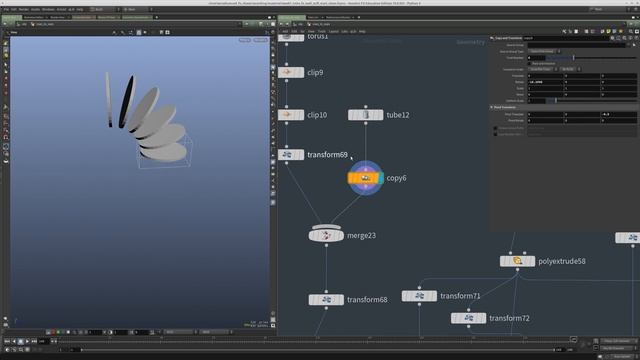The width and height of the screenshot is (640, 360).
Task: Open the Render menu
Action: [x=24, y=9]
